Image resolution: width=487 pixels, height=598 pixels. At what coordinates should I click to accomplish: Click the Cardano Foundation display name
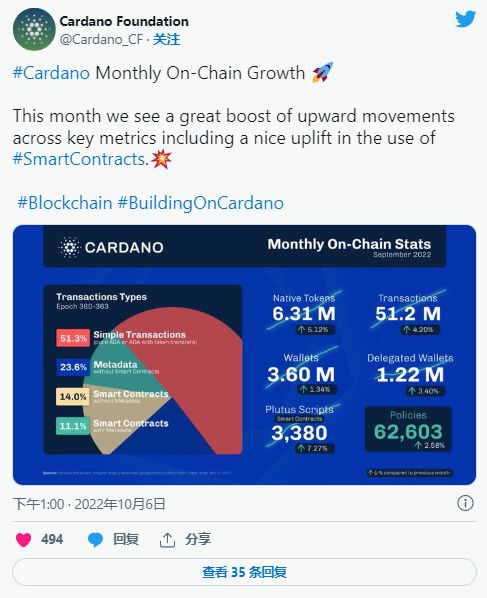(x=124, y=21)
